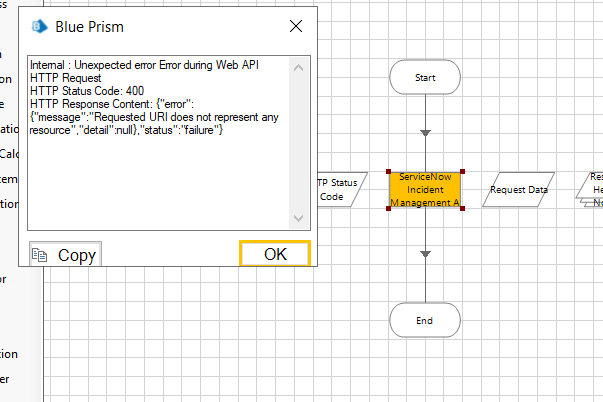This screenshot has height=402, width=603.
Task: Select the End stage
Action: (x=425, y=320)
